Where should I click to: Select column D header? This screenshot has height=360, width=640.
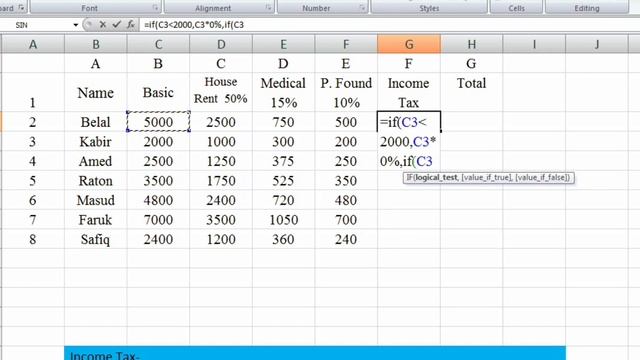[221, 44]
